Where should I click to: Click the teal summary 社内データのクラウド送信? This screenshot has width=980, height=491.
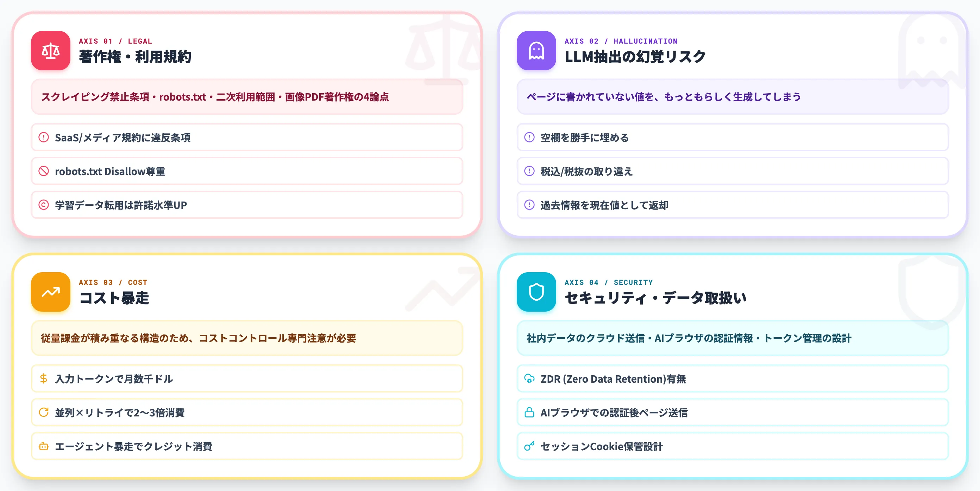point(732,338)
